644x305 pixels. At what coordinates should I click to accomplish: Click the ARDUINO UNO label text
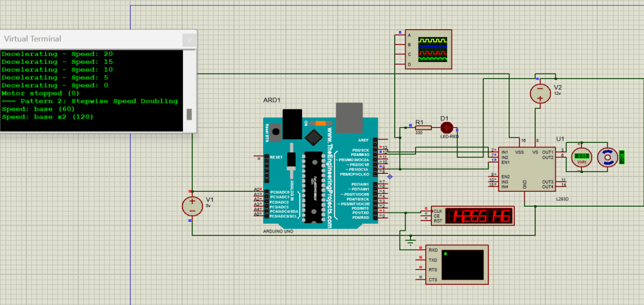tap(278, 231)
